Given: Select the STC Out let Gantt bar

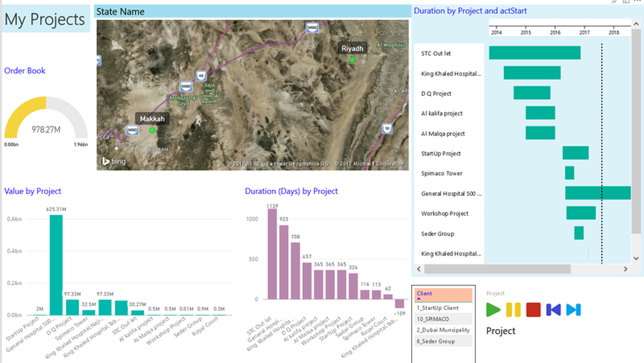Looking at the screenshot, I should click(534, 53).
